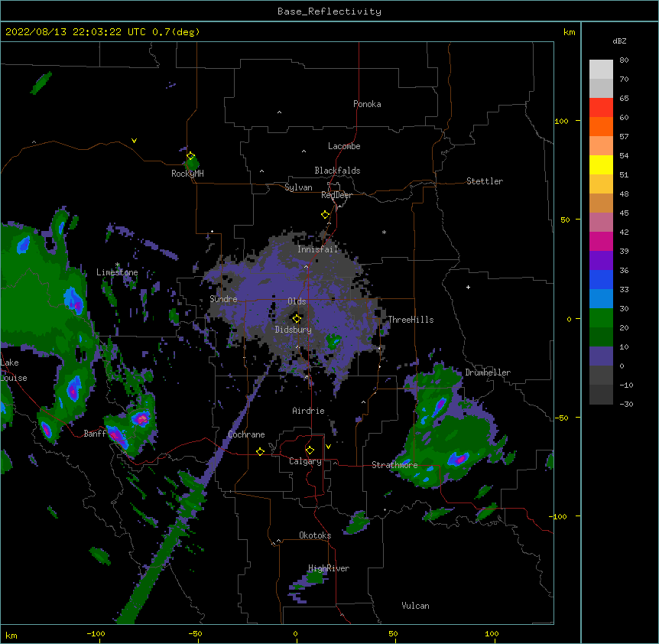This screenshot has width=659, height=644.
Task: Click the RedDeer city label
Action: [x=336, y=195]
